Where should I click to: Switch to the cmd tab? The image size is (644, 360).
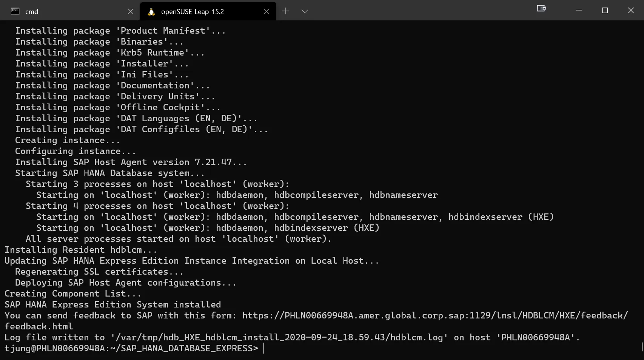[32, 12]
